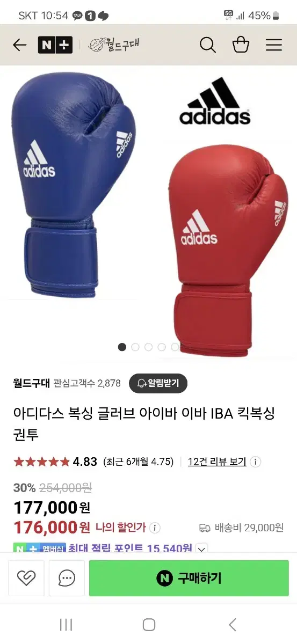Open the search magnifier icon
Image resolution: width=297 pixels, height=644 pixels.
pyautogui.click(x=207, y=45)
